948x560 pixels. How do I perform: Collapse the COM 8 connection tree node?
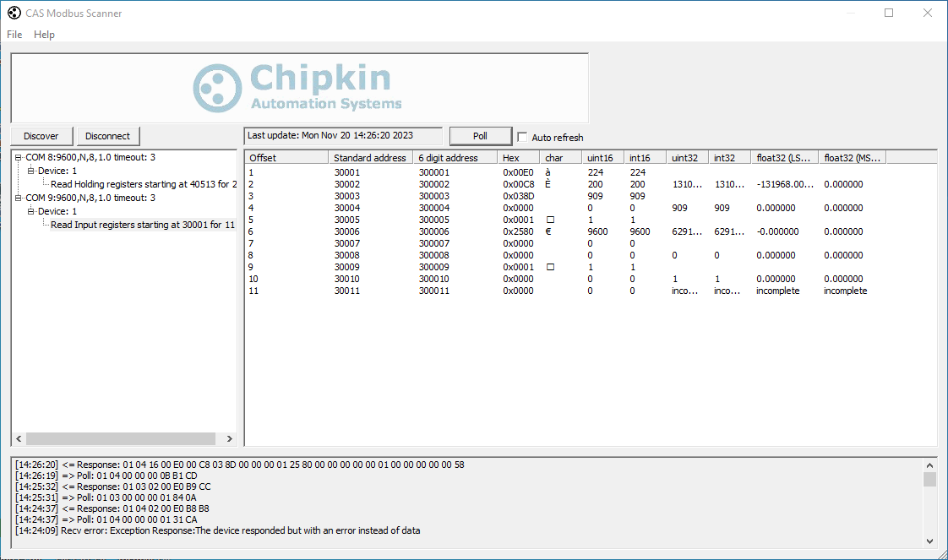click(19, 157)
